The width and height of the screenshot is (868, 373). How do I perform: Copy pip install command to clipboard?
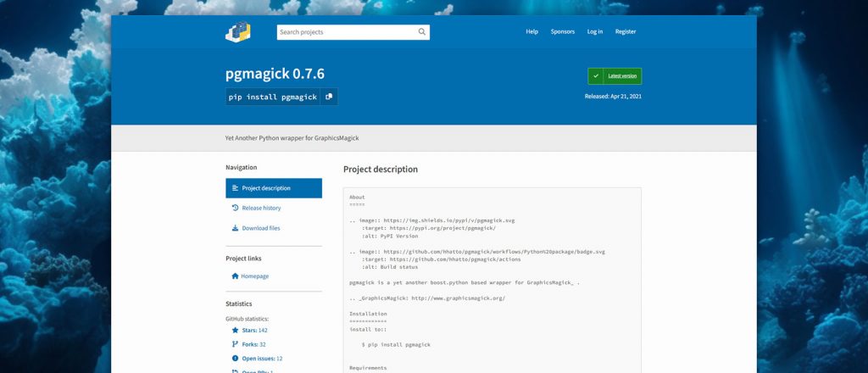click(329, 97)
